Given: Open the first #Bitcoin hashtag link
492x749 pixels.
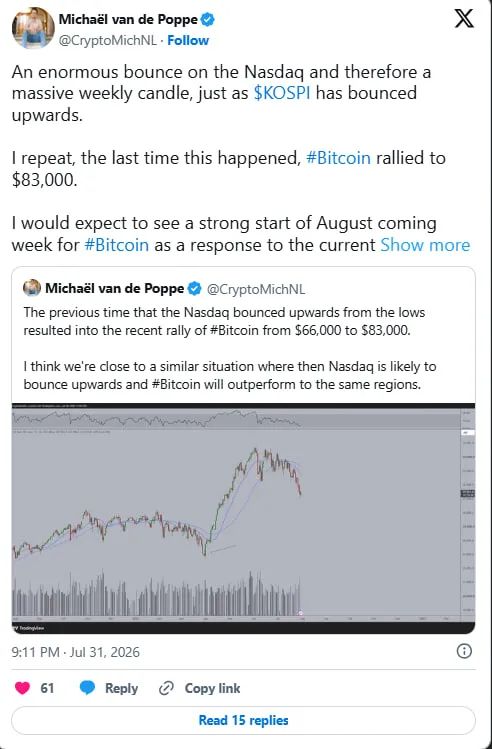Looking at the screenshot, I should pos(338,158).
